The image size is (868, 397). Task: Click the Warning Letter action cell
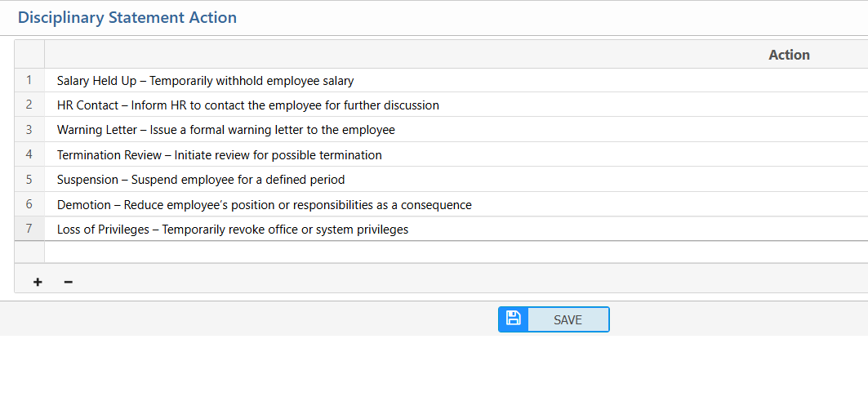point(225,130)
